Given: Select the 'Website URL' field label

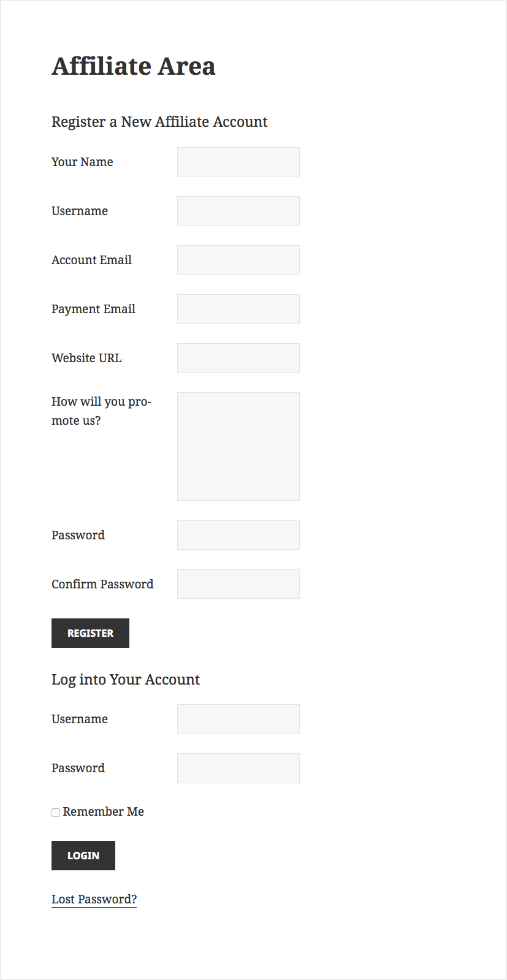Looking at the screenshot, I should (x=86, y=358).
